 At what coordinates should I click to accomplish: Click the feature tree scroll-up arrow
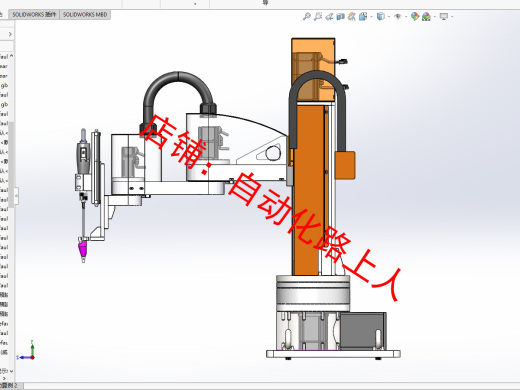(x=11, y=56)
